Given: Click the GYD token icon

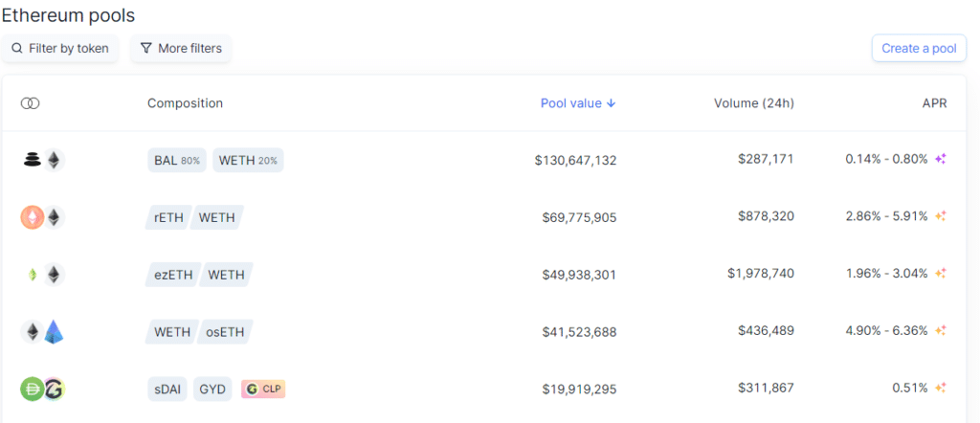Looking at the screenshot, I should [54, 389].
